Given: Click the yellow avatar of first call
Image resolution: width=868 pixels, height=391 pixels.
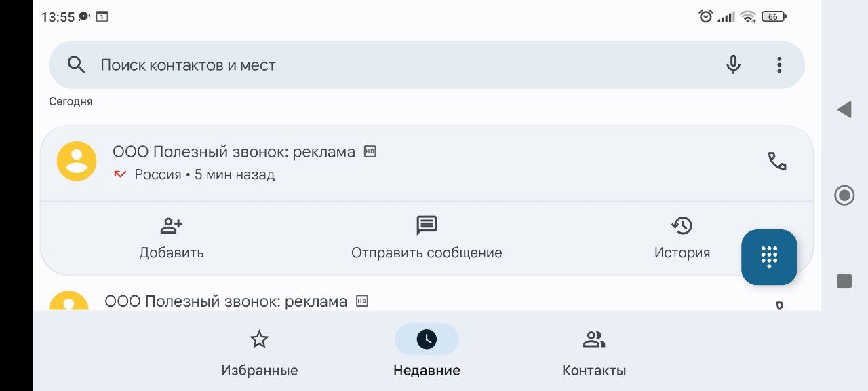Looking at the screenshot, I should (x=77, y=161).
